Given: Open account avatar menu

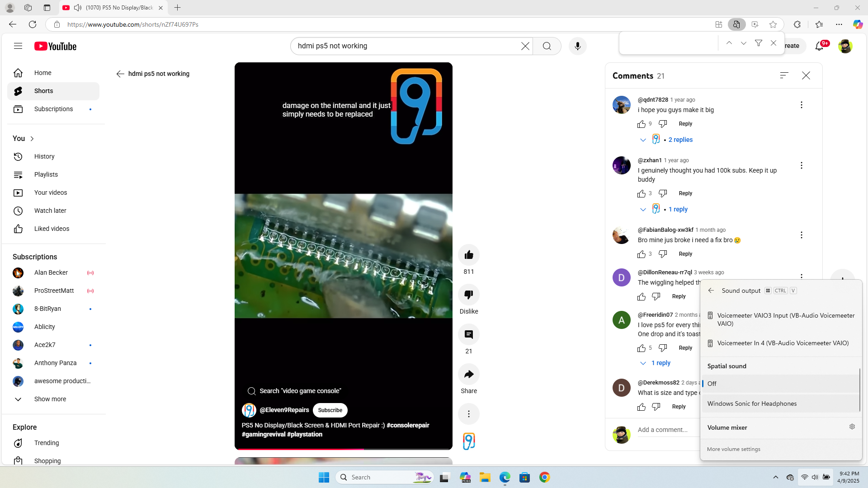Looking at the screenshot, I should [x=845, y=46].
